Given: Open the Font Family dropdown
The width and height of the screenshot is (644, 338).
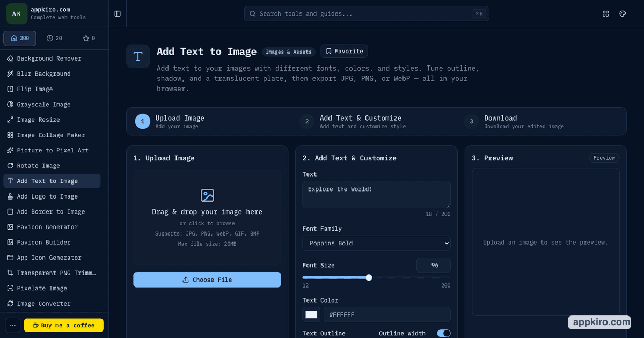Looking at the screenshot, I should (376, 243).
